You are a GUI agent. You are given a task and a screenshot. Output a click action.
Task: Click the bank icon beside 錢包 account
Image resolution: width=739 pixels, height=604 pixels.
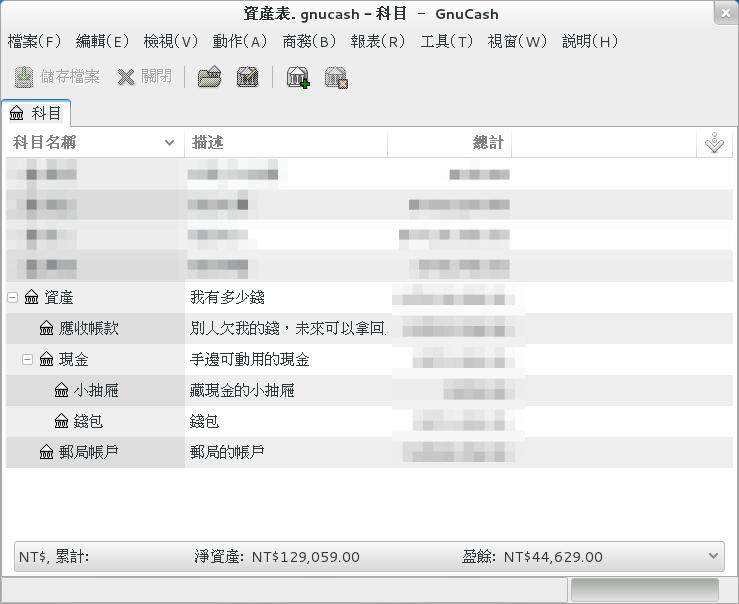[61, 421]
